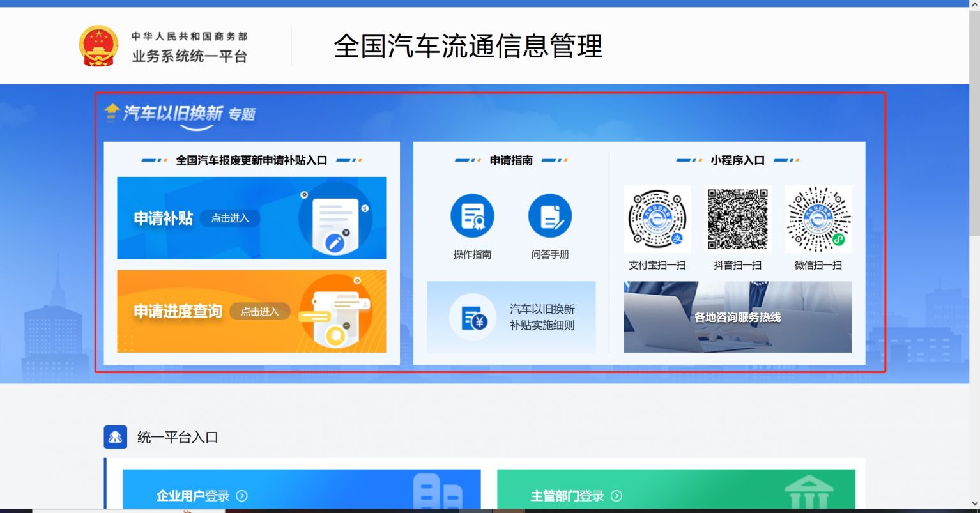
Task: Select the 微信扫一扫 QR code
Action: 818,219
